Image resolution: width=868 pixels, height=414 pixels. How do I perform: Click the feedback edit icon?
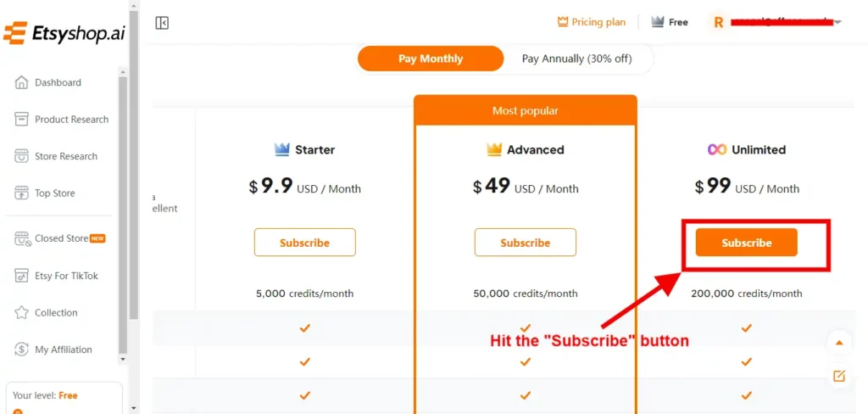point(838,377)
